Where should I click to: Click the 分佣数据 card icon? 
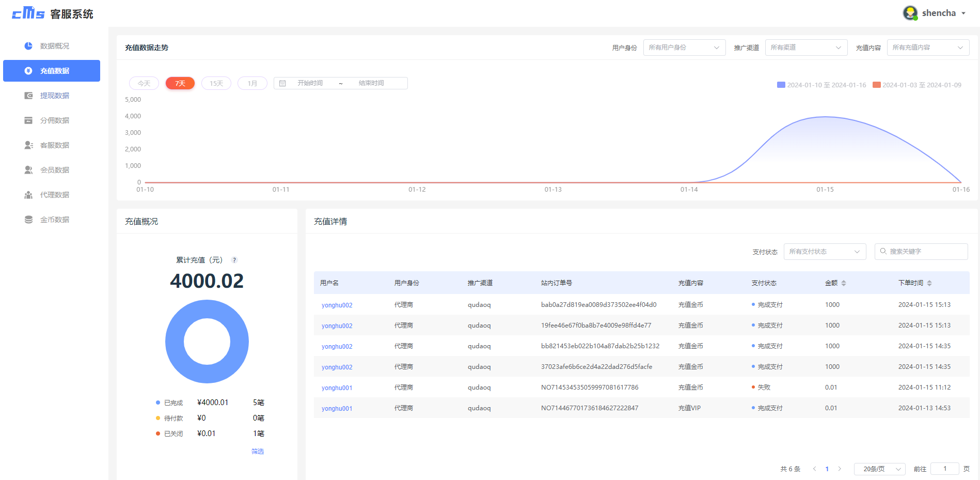(x=28, y=120)
